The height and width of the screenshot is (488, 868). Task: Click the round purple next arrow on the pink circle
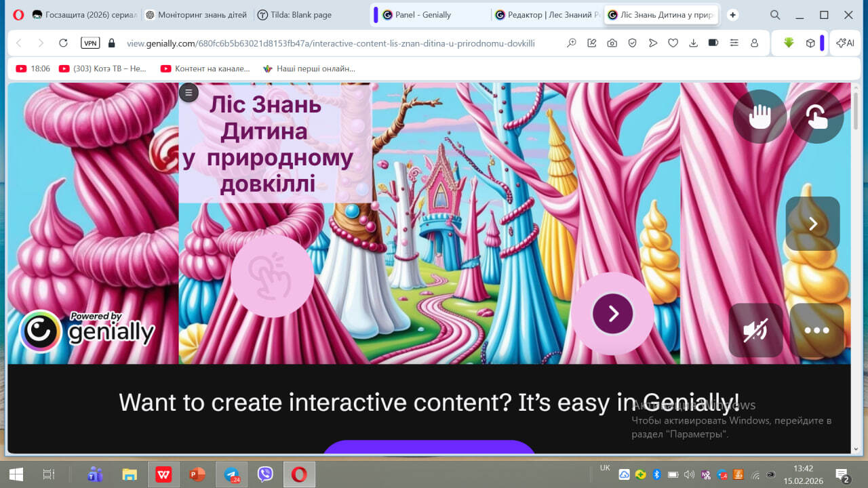[x=612, y=314]
